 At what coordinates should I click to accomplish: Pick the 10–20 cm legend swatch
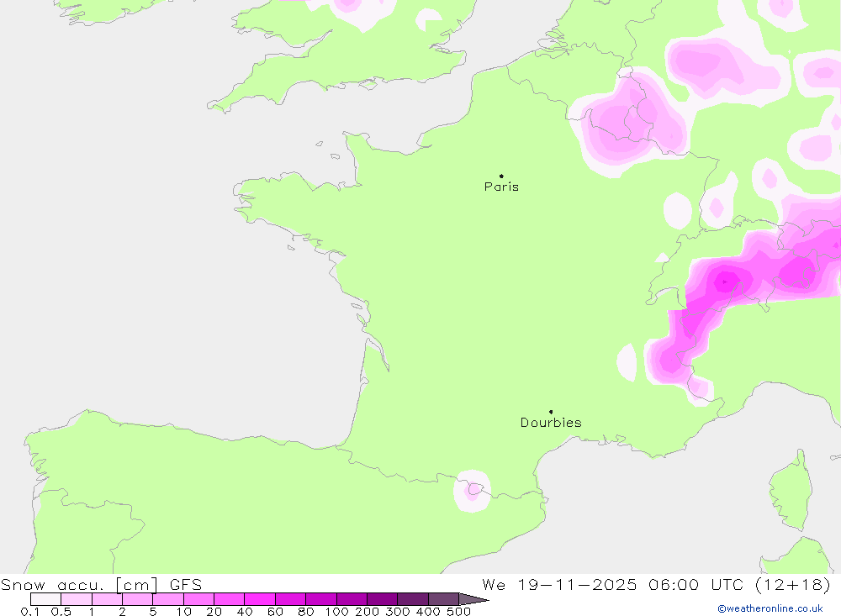[x=198, y=599]
